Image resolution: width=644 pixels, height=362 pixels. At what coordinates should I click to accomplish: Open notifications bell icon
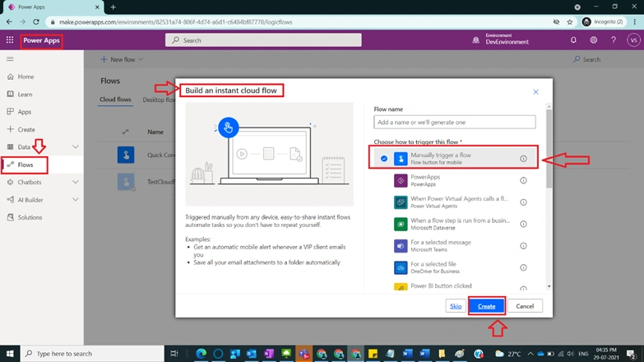click(x=573, y=40)
